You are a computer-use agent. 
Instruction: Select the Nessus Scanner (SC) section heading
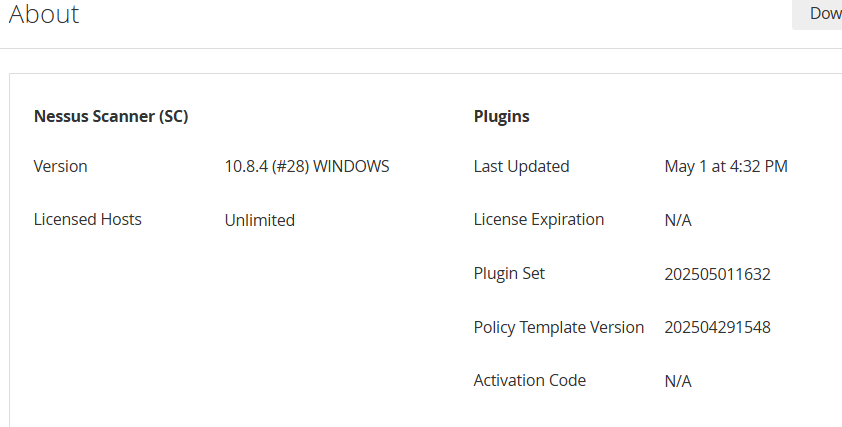pos(111,116)
